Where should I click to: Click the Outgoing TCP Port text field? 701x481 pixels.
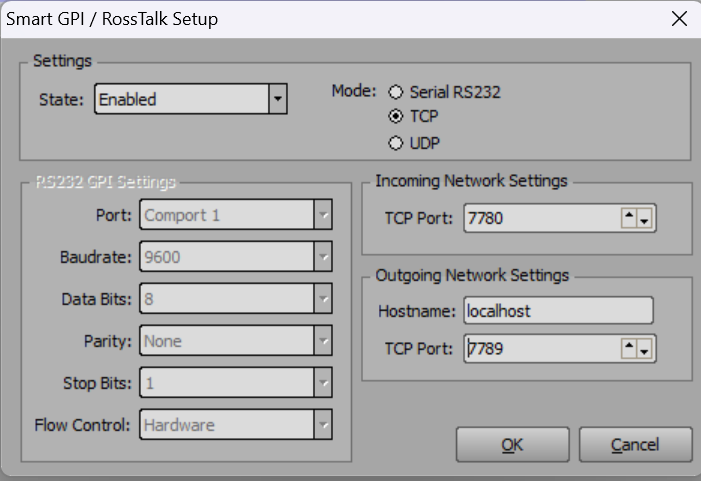tap(540, 349)
